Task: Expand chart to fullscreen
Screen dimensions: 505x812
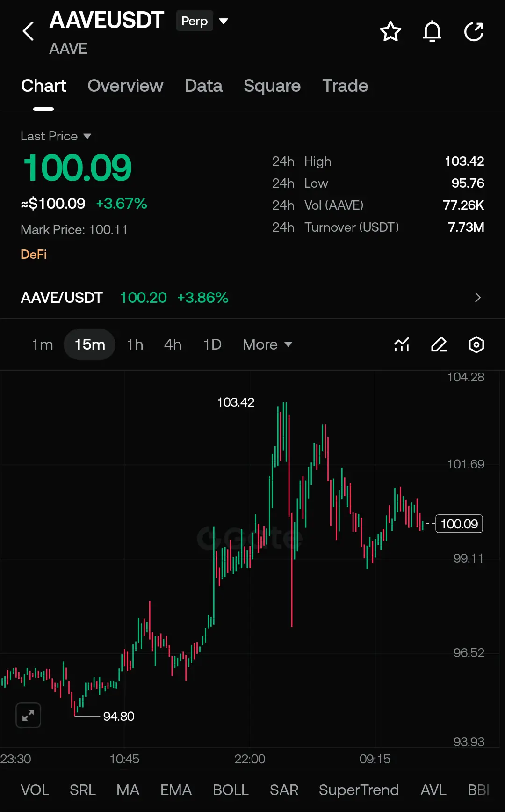Action: [29, 715]
